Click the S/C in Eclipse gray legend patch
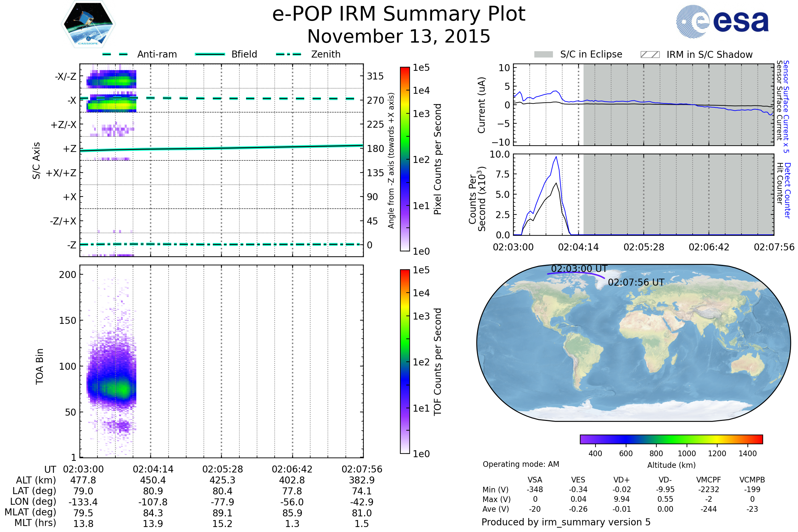 coord(543,55)
